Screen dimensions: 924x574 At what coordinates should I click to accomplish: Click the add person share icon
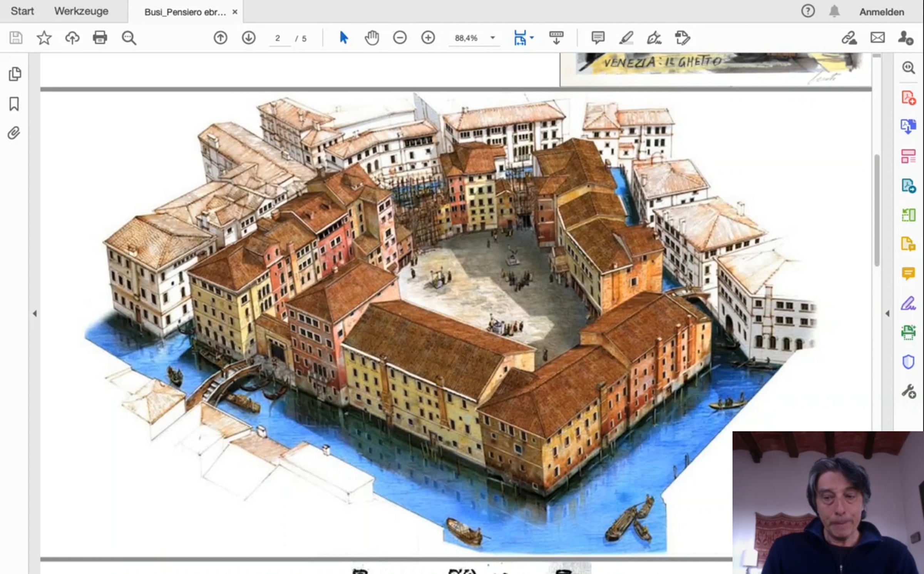pyautogui.click(x=906, y=38)
